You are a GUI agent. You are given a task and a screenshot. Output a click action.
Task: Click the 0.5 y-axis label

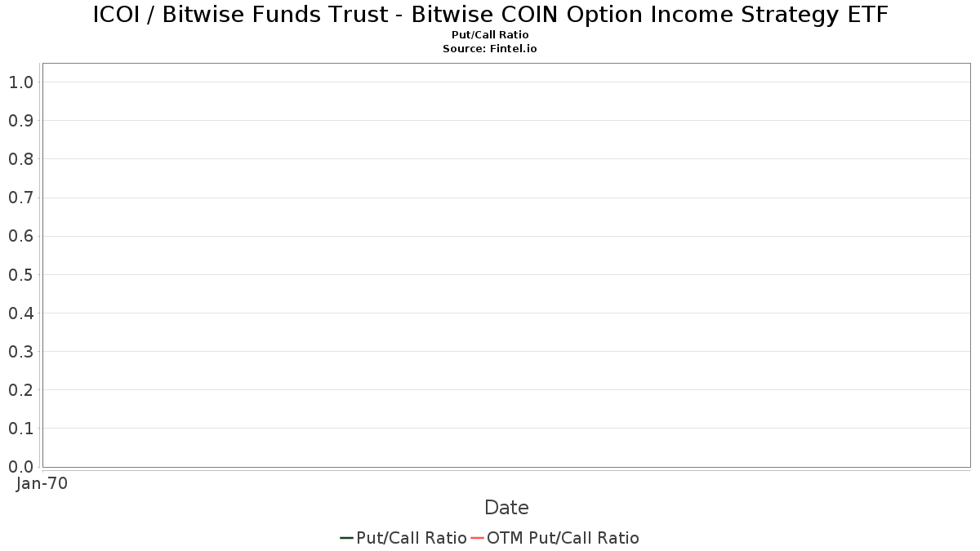[20, 274]
